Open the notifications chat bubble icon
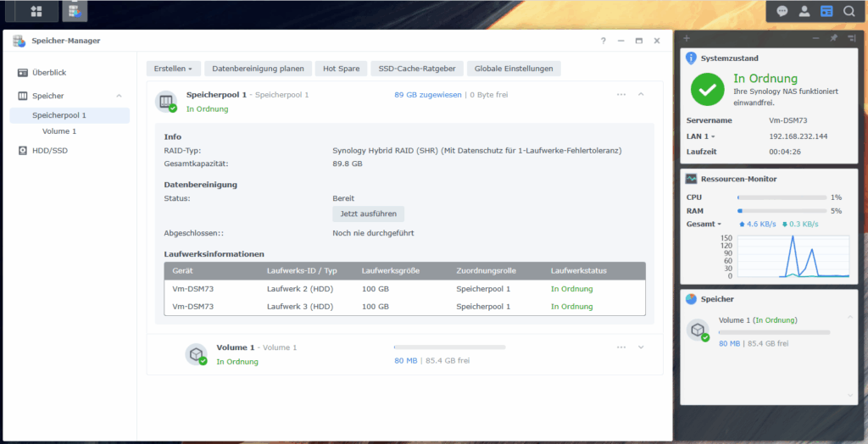 pos(782,11)
